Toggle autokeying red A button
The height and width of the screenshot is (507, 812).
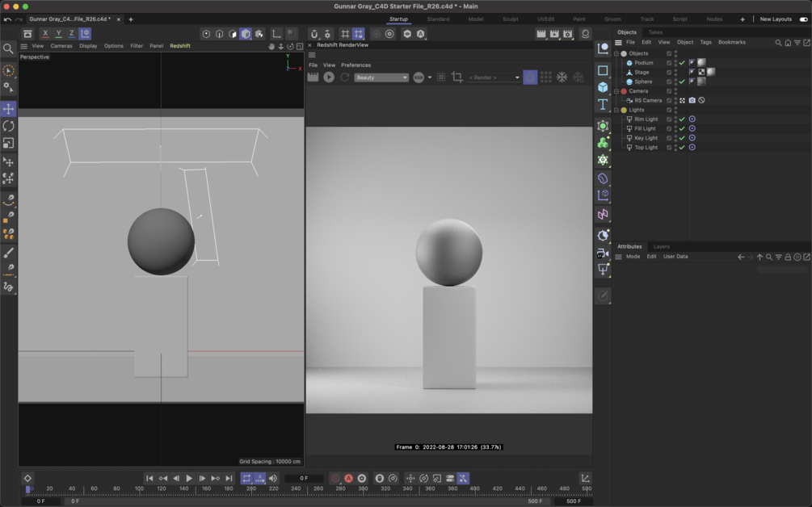(x=348, y=478)
